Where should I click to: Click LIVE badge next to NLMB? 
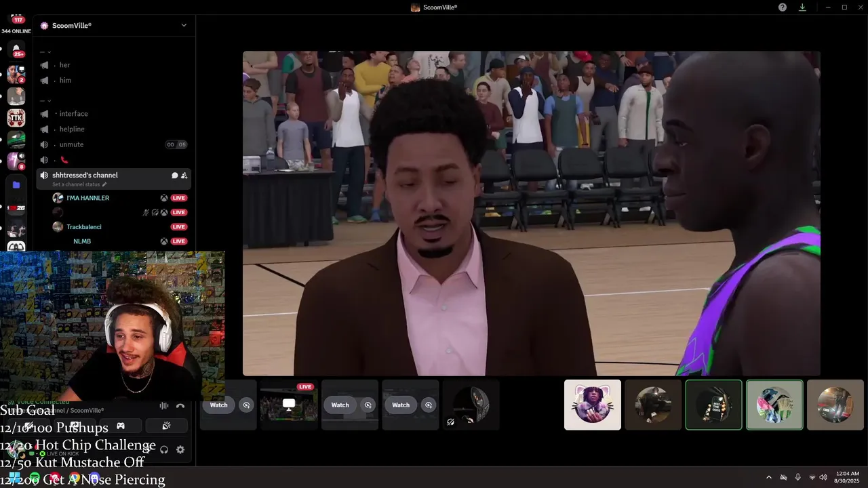(x=179, y=241)
